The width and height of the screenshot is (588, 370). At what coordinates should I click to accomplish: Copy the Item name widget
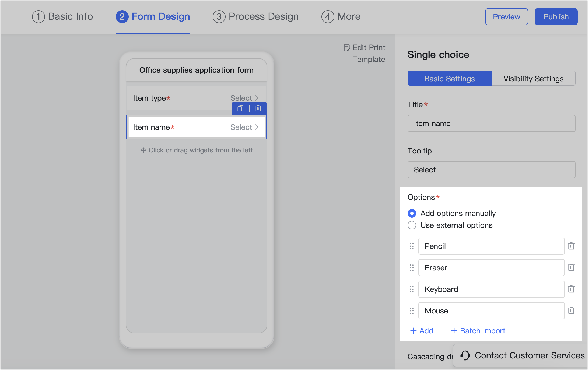click(240, 109)
